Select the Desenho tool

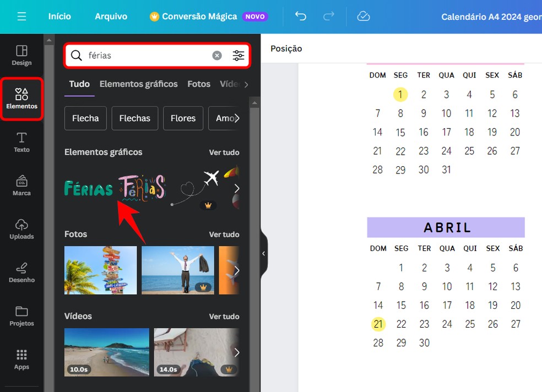tap(21, 274)
